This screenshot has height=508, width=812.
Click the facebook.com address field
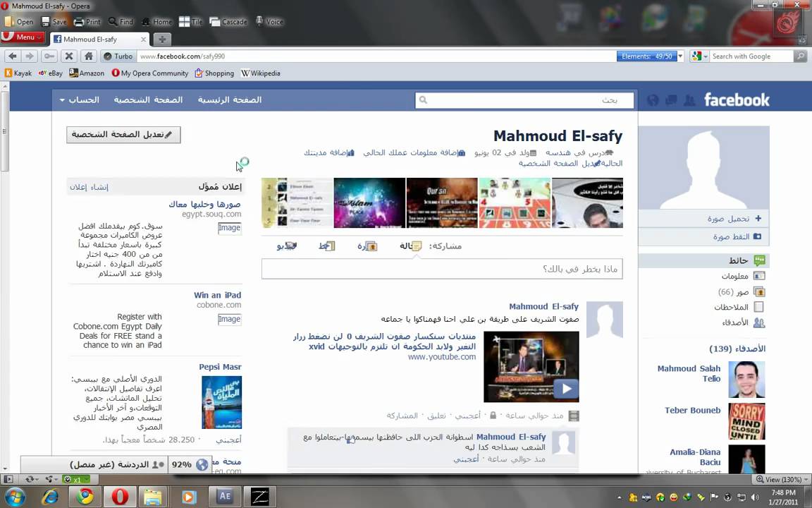click(x=376, y=56)
